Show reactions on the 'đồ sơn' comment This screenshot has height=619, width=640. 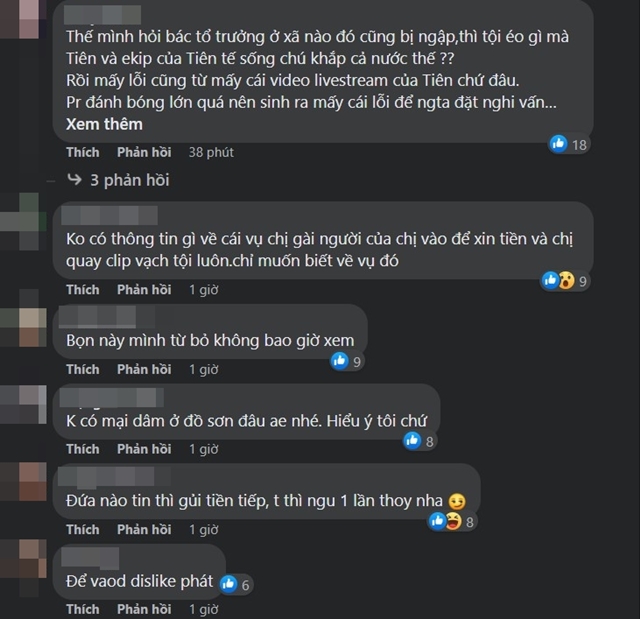[420, 441]
